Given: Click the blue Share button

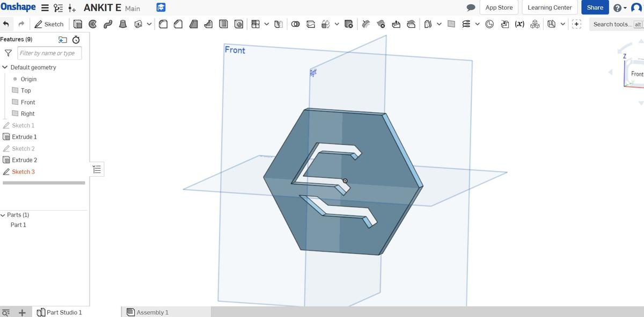Looking at the screenshot, I should (595, 8).
